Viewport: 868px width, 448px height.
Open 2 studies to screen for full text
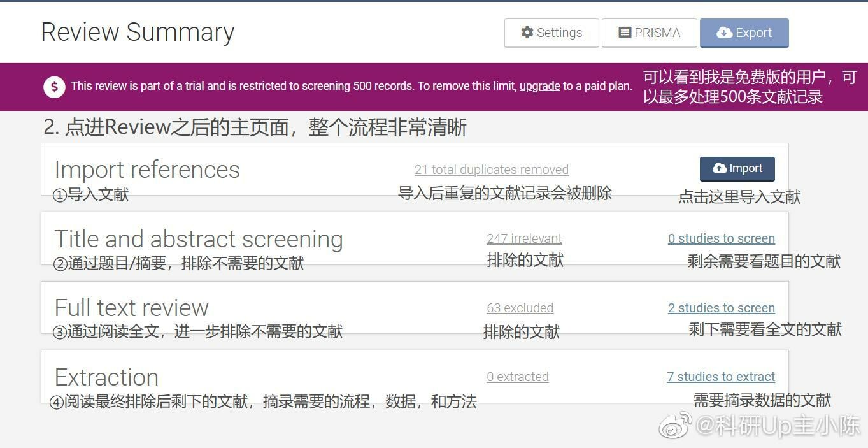(x=721, y=308)
